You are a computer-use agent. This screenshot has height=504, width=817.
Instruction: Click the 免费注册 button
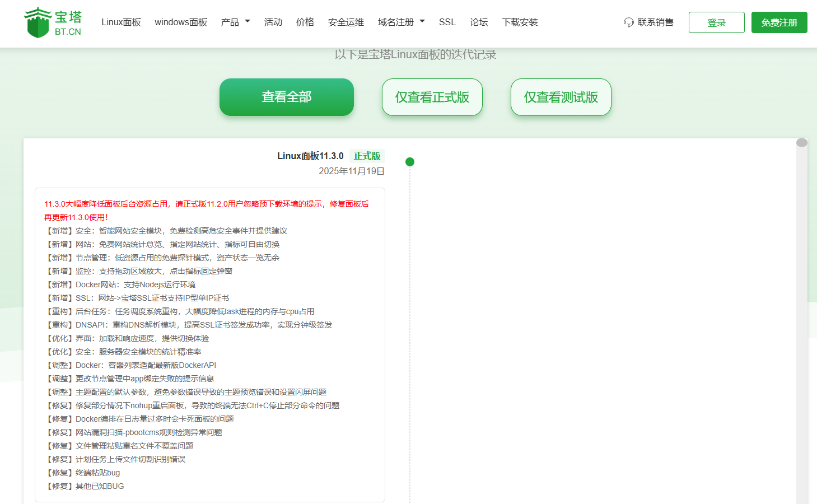coord(779,22)
